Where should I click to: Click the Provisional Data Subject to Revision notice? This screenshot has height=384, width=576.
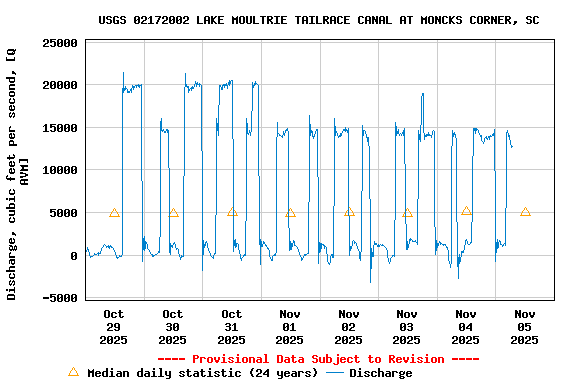(x=318, y=359)
